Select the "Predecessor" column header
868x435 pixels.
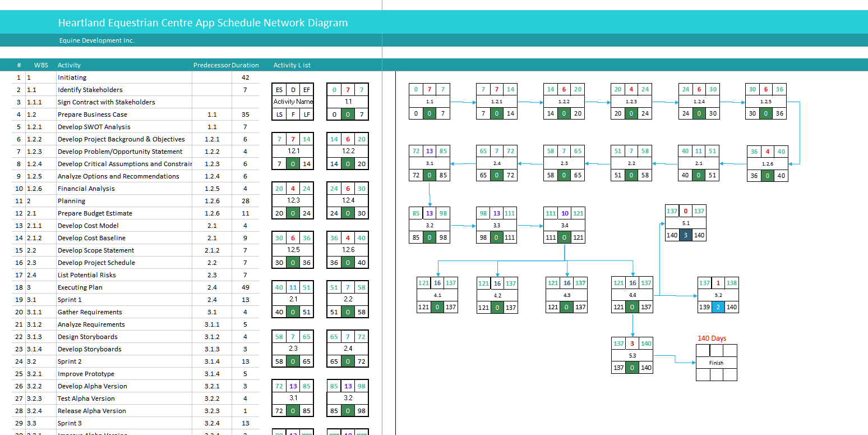tap(211, 65)
